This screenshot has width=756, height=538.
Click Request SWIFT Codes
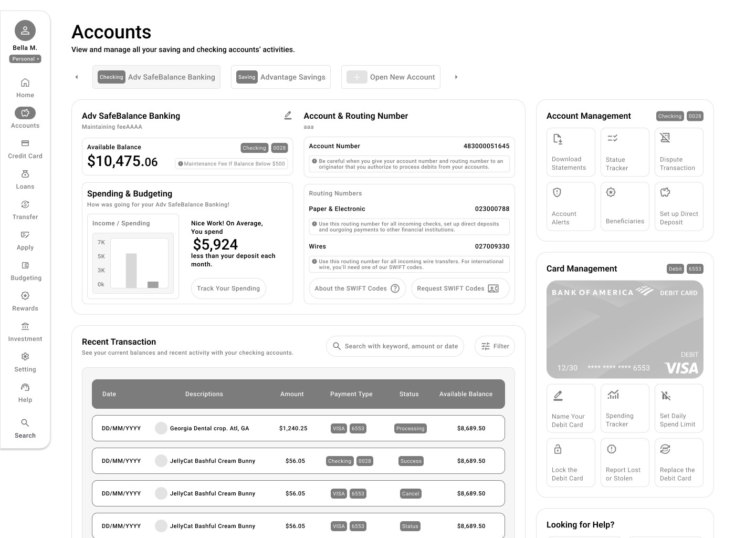coord(460,288)
